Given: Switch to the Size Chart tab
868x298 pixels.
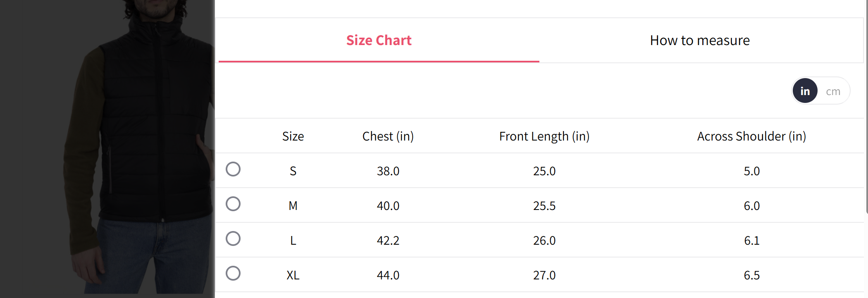Looking at the screenshot, I should (379, 41).
